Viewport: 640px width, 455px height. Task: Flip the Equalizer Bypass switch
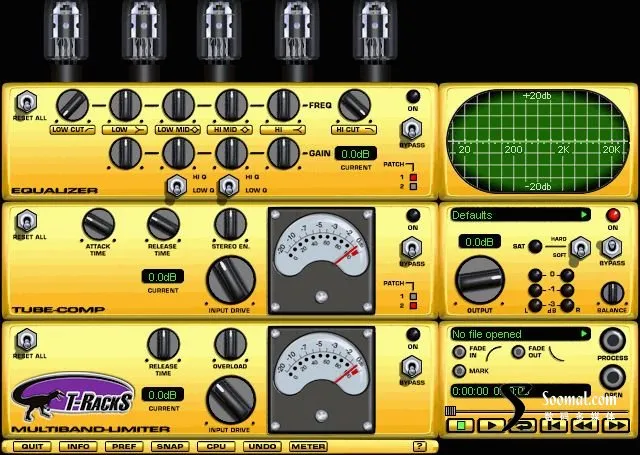(411, 129)
